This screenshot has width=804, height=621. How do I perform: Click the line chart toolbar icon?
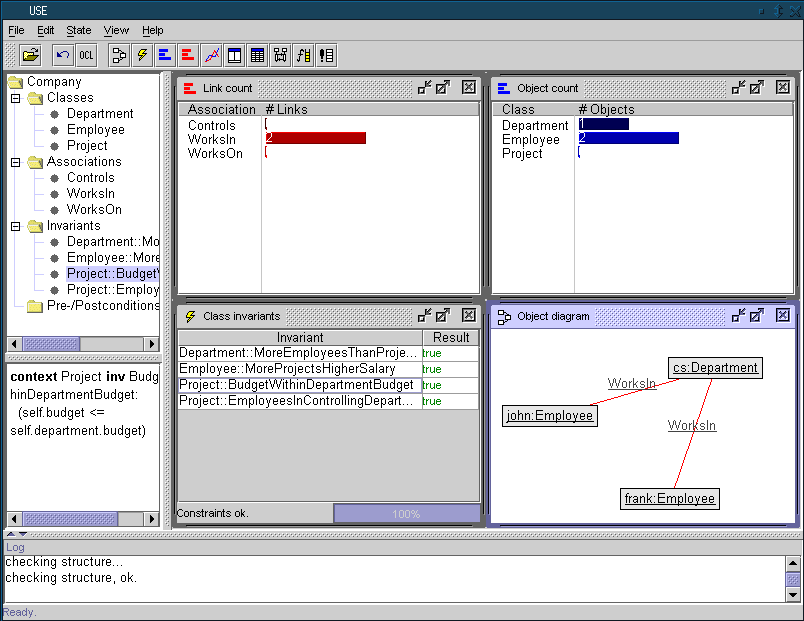(211, 55)
